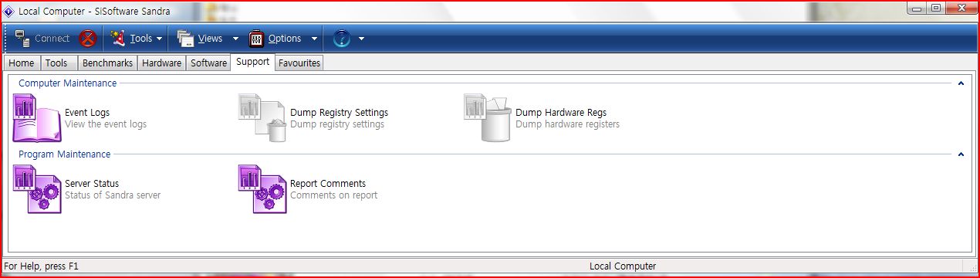Screen dimensions: 980x278
Task: Click the Views toolbar icon
Action: [x=185, y=38]
